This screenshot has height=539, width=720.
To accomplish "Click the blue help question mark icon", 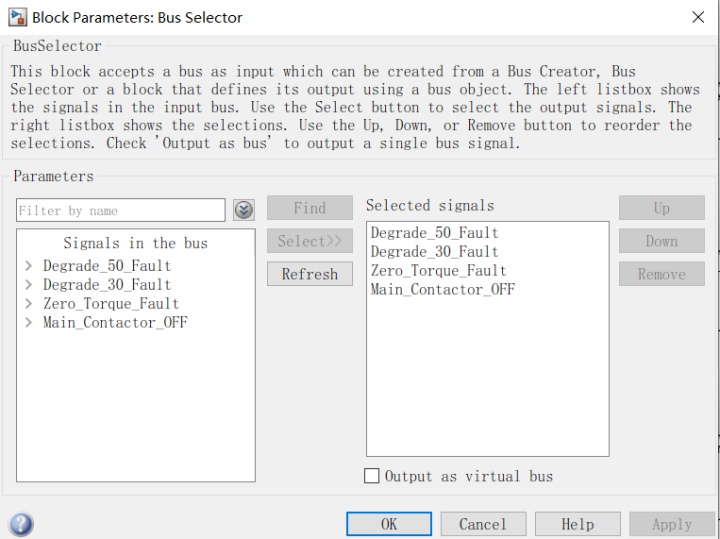I will 20,524.
